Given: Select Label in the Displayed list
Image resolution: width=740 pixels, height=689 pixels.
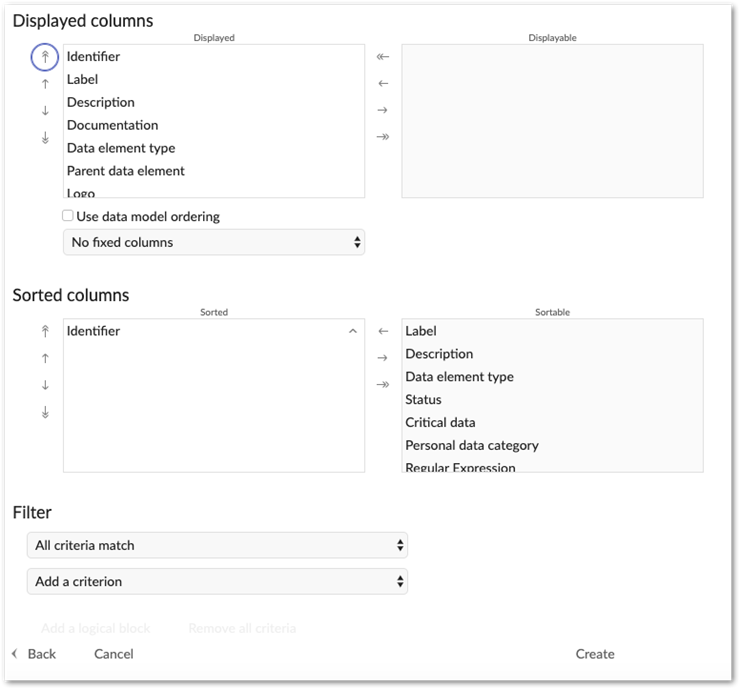Looking at the screenshot, I should [x=83, y=80].
